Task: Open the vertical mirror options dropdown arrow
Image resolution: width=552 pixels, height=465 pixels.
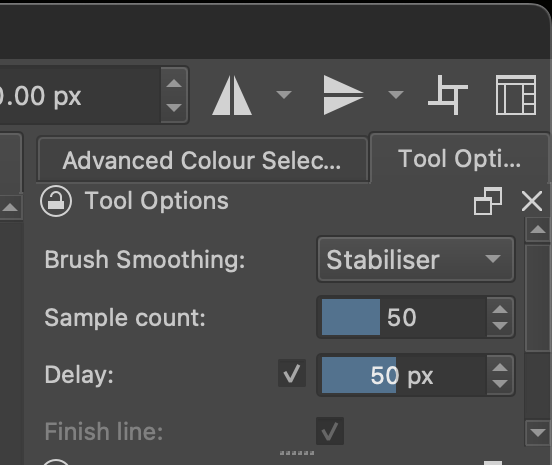Action: coord(396,95)
